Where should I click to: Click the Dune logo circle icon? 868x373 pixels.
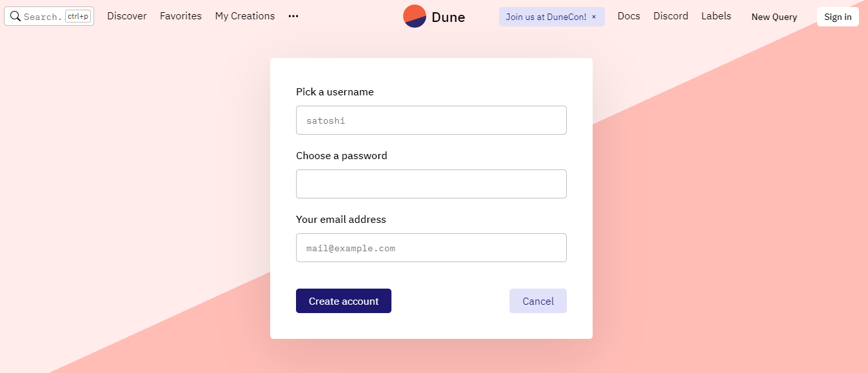pos(415,16)
